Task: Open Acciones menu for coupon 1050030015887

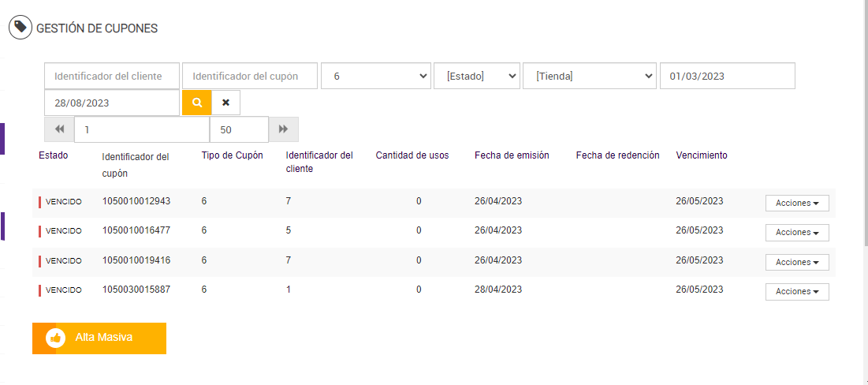Action: pyautogui.click(x=796, y=292)
